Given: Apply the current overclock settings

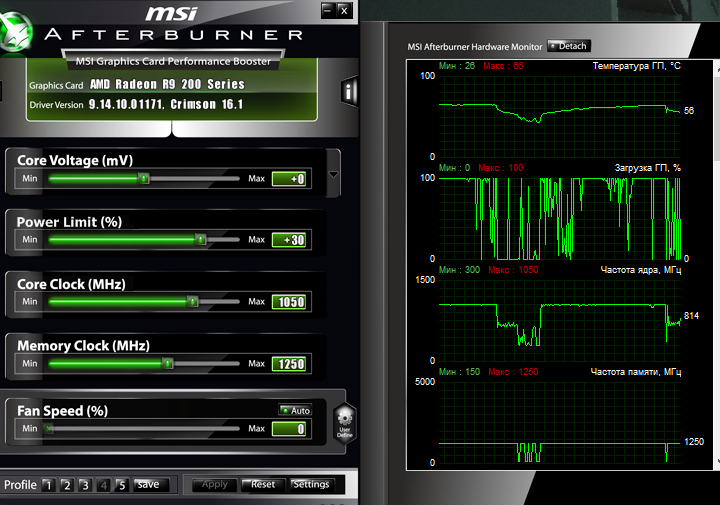Looking at the screenshot, I should pyautogui.click(x=214, y=485).
